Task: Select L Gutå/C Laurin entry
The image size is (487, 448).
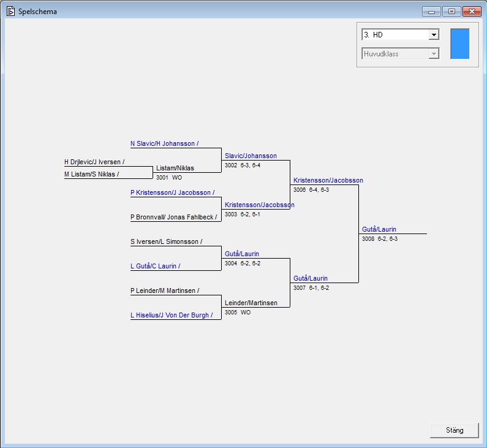Action: (155, 267)
